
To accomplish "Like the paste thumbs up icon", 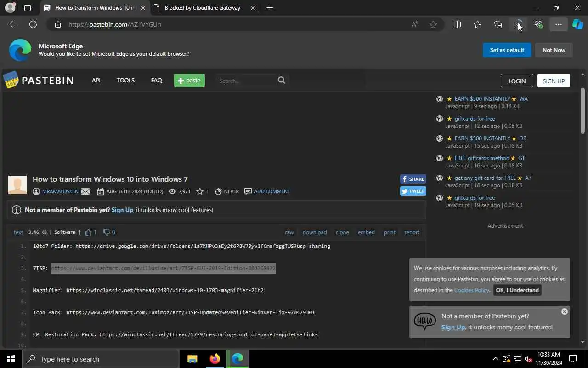I will tap(88, 232).
